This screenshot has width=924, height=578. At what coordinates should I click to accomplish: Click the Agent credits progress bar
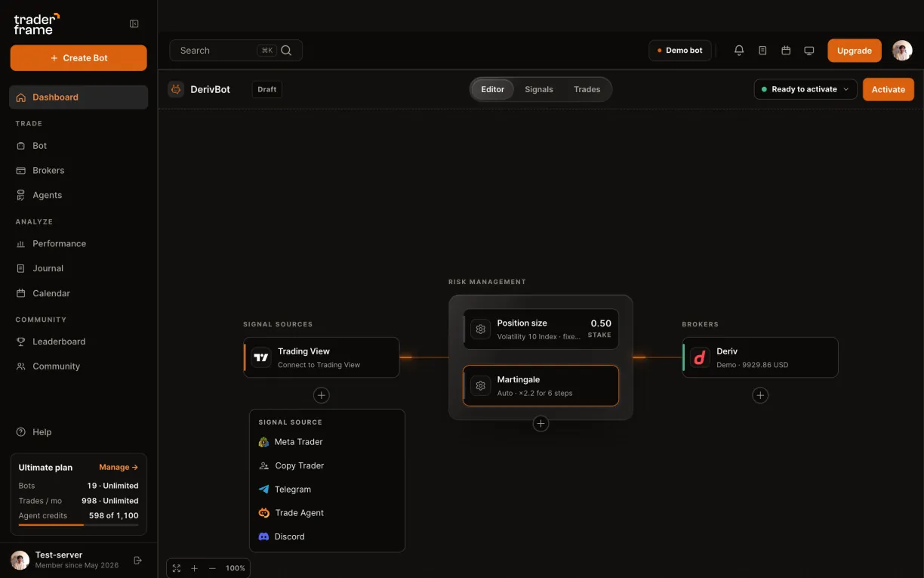coord(79,524)
